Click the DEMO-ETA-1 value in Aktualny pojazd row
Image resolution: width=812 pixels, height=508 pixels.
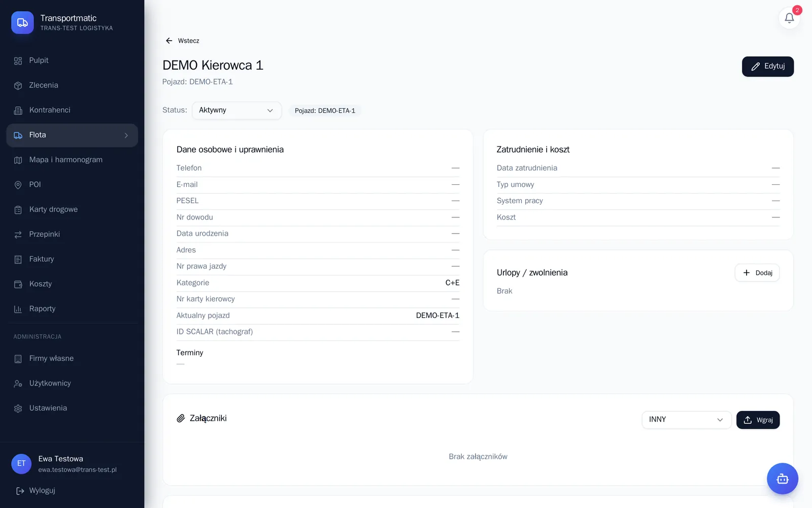pyautogui.click(x=437, y=315)
